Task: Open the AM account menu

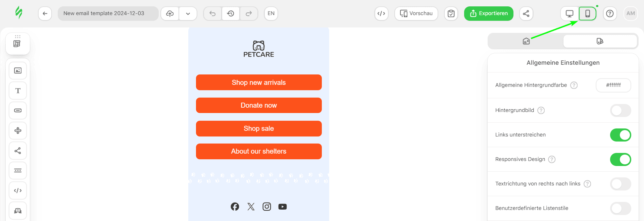Action: [x=631, y=14]
